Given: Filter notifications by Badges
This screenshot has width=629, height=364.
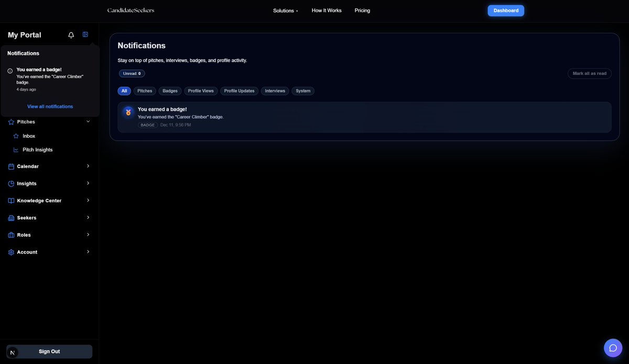Looking at the screenshot, I should pos(170,91).
